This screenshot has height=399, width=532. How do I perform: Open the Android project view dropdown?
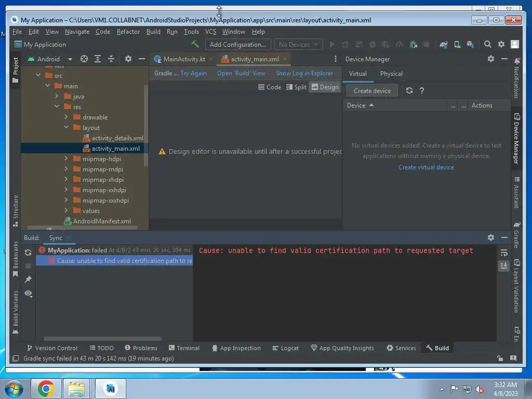[50, 59]
